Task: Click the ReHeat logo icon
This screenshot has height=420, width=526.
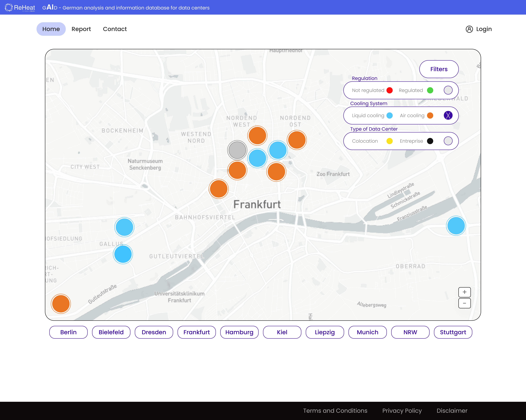Action: [9, 7]
